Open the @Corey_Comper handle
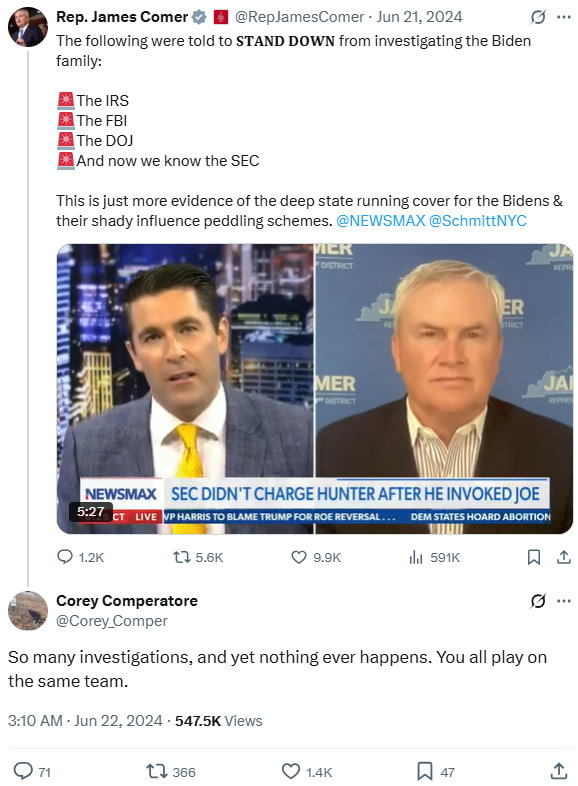Image resolution: width=578 pixels, height=786 pixels. tap(112, 621)
